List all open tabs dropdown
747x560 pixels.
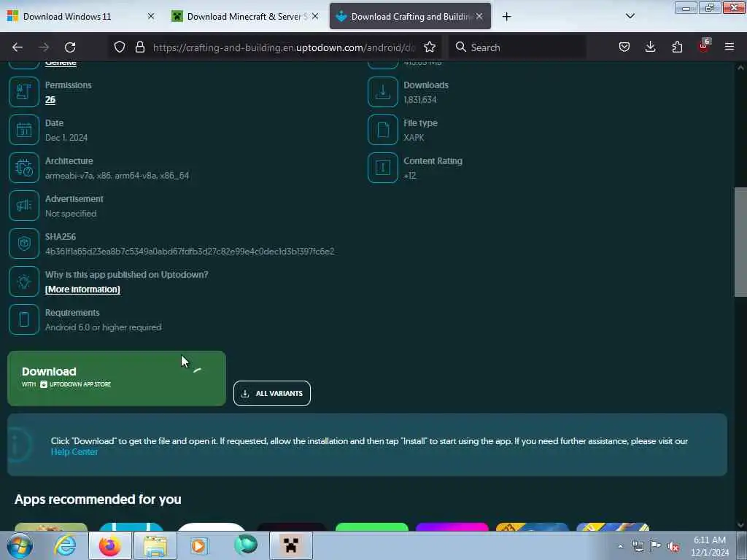pos(630,16)
